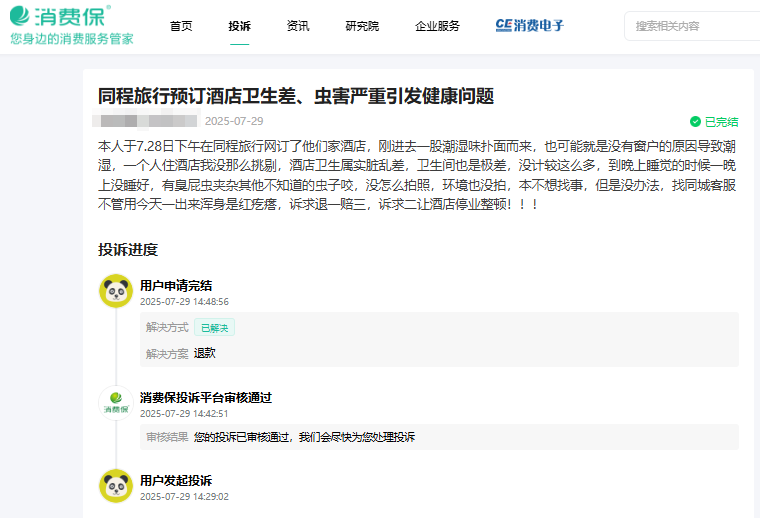The image size is (760, 518).
Task: Click the CE消费电子 logo link
Action: [x=529, y=25]
